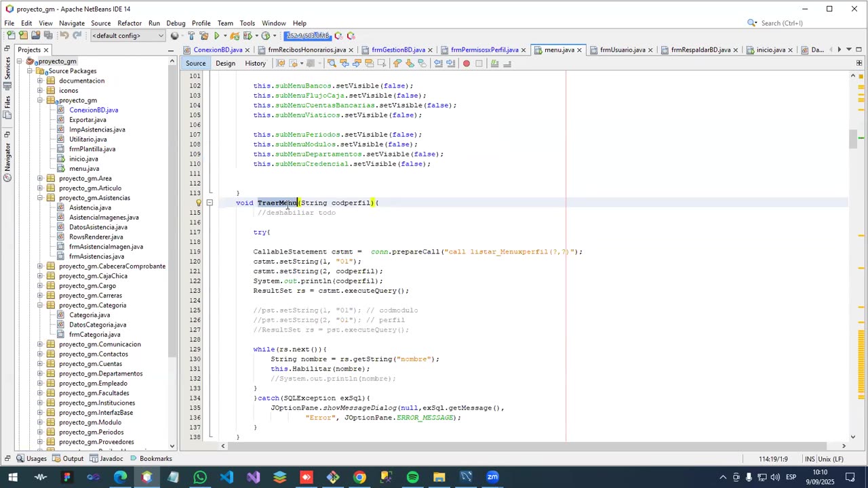Open the Output panel button
The height and width of the screenshot is (488, 868).
67,459
